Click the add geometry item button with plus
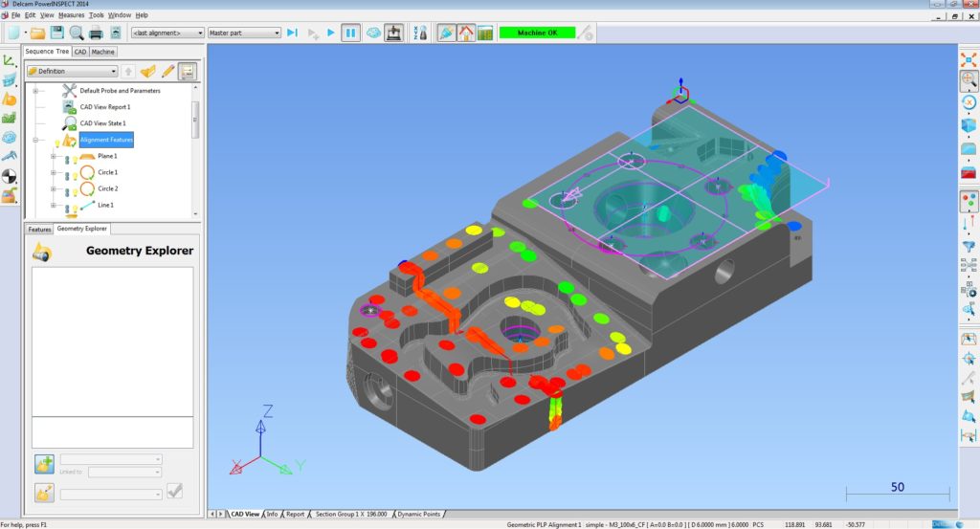This screenshot has width=980, height=529. [44, 464]
